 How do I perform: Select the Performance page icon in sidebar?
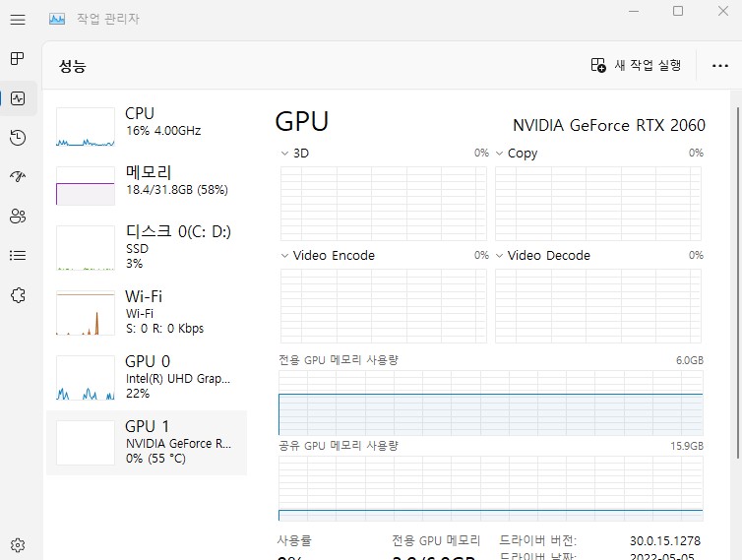click(x=18, y=98)
